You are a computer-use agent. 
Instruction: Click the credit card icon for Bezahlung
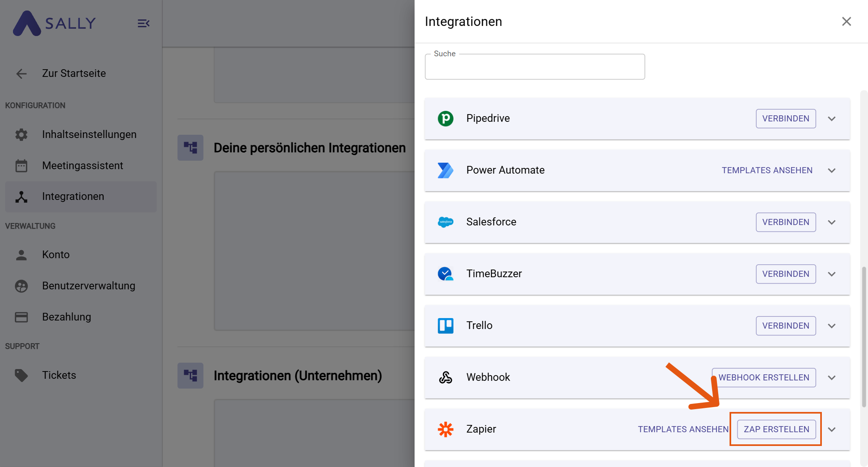[x=21, y=317]
